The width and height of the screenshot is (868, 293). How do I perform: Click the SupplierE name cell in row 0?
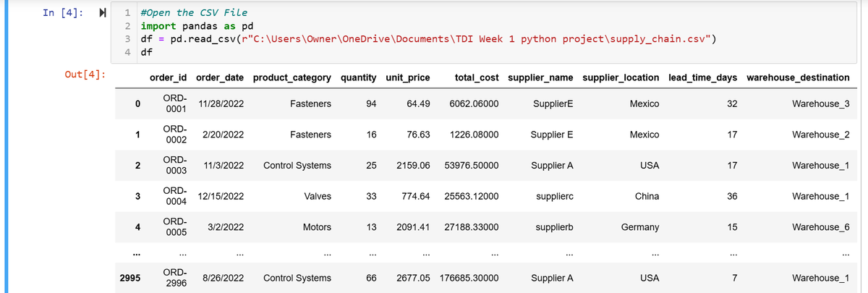[553, 103]
